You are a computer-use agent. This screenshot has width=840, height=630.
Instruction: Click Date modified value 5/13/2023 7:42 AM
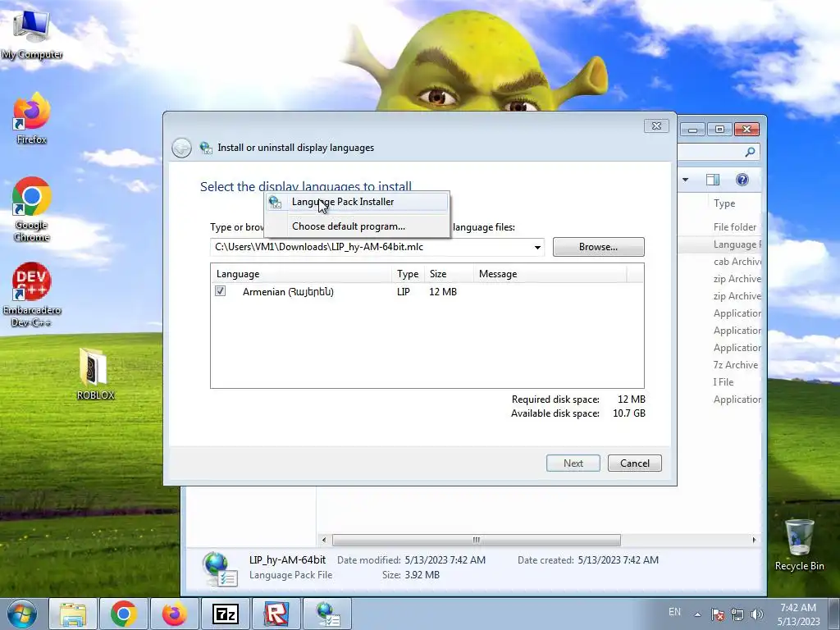pos(445,559)
